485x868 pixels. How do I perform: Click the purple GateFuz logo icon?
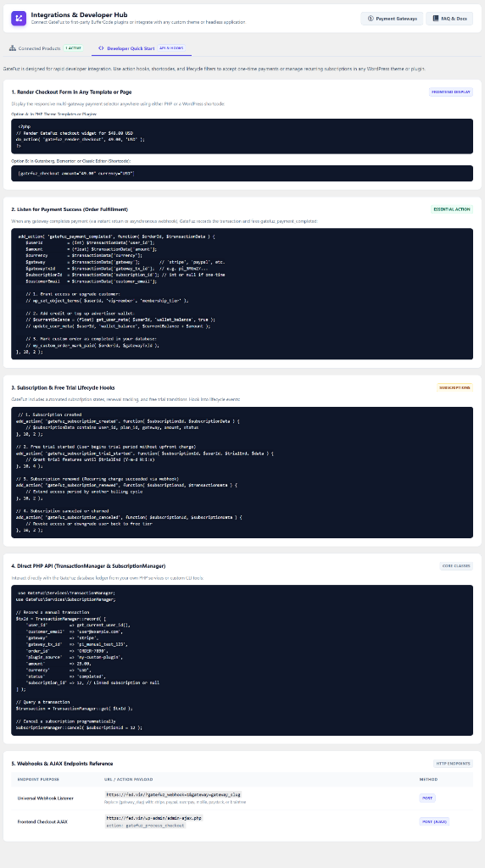pos(19,18)
